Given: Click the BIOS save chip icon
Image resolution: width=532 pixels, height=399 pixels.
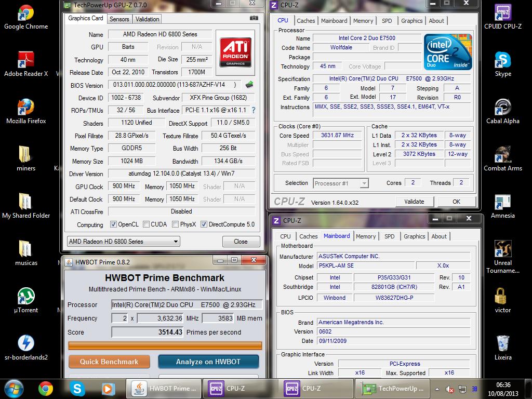Looking at the screenshot, I should [x=249, y=84].
